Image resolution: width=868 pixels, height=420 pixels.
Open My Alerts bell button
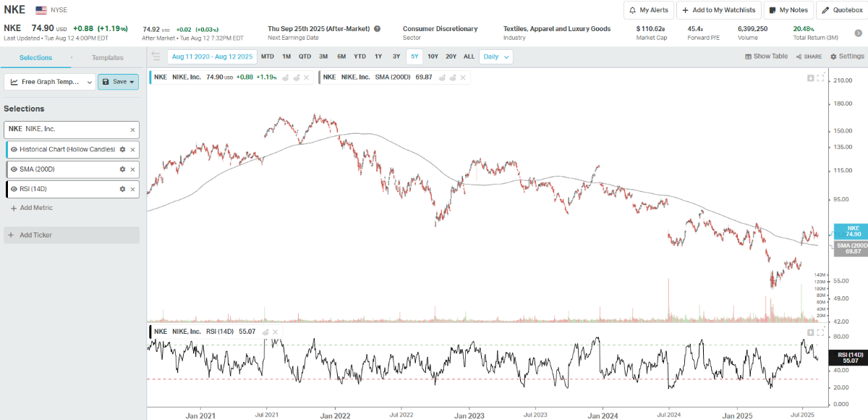tap(648, 10)
